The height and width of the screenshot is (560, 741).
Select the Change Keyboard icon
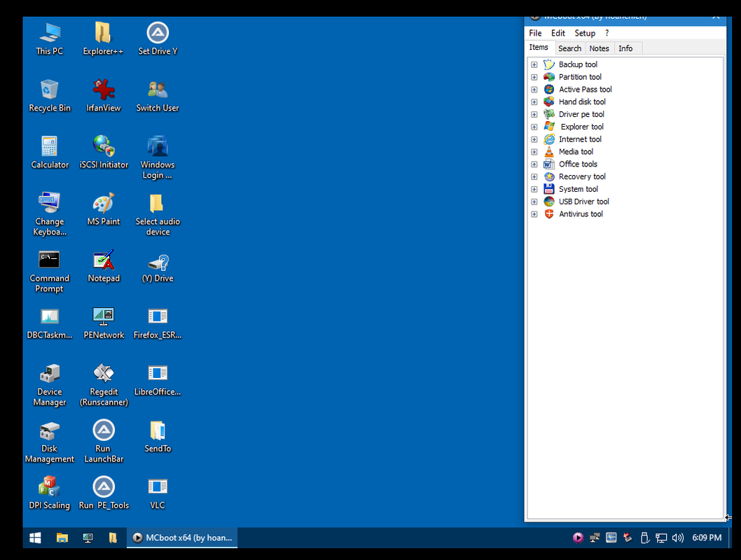[50, 214]
